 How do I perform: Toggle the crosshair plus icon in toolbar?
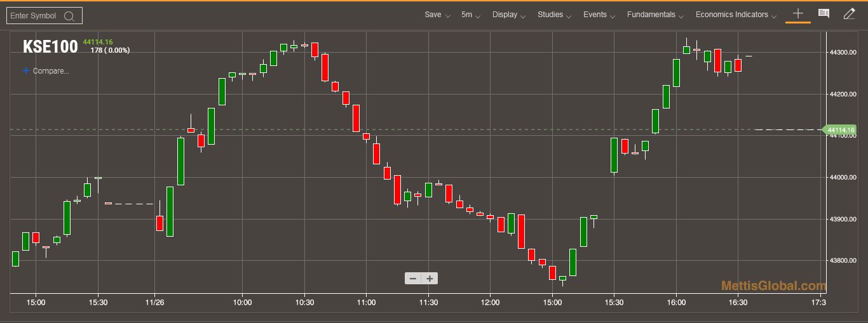click(x=798, y=13)
